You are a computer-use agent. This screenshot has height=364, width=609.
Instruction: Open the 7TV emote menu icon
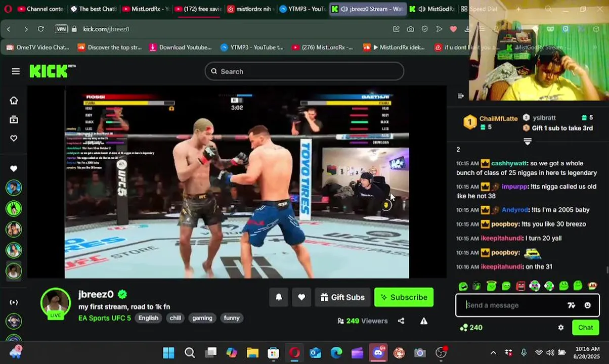(571, 305)
